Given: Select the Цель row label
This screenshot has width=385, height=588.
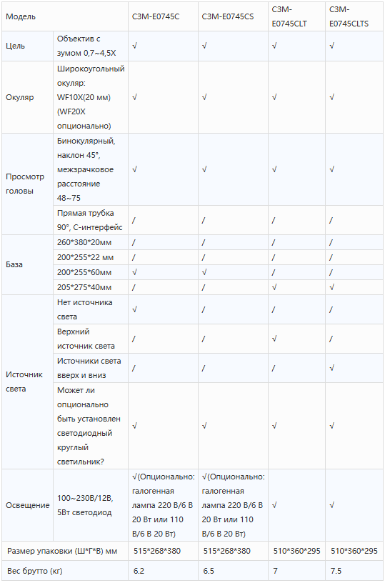Looking at the screenshot, I should coord(27,46).
